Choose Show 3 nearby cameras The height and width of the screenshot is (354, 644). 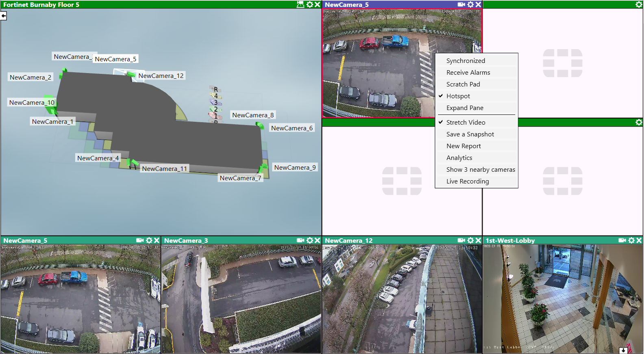pyautogui.click(x=477, y=170)
